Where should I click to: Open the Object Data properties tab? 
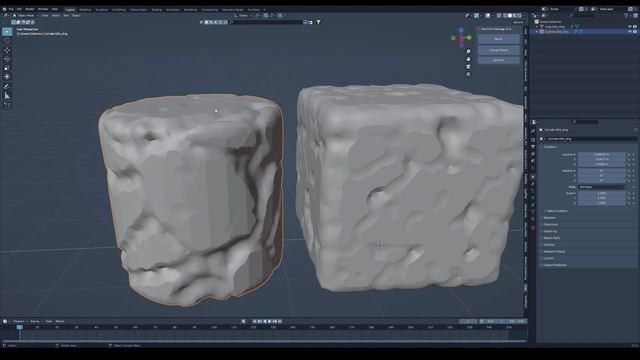point(533,212)
